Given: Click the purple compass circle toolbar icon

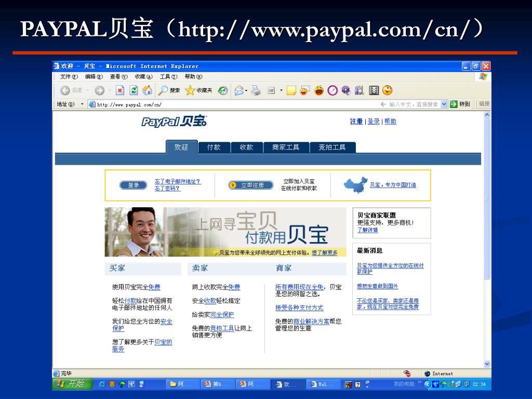Looking at the screenshot, I should click(332, 90).
